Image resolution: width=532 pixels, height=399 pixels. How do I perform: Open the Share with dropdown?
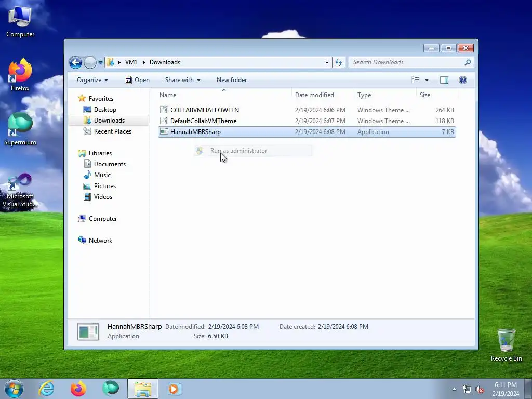click(182, 80)
